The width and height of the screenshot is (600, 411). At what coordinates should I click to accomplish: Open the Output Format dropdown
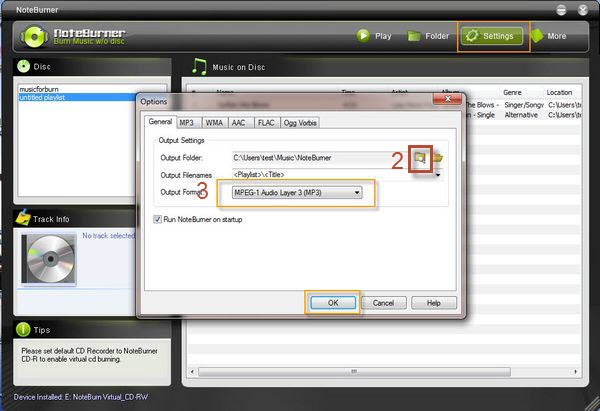297,192
